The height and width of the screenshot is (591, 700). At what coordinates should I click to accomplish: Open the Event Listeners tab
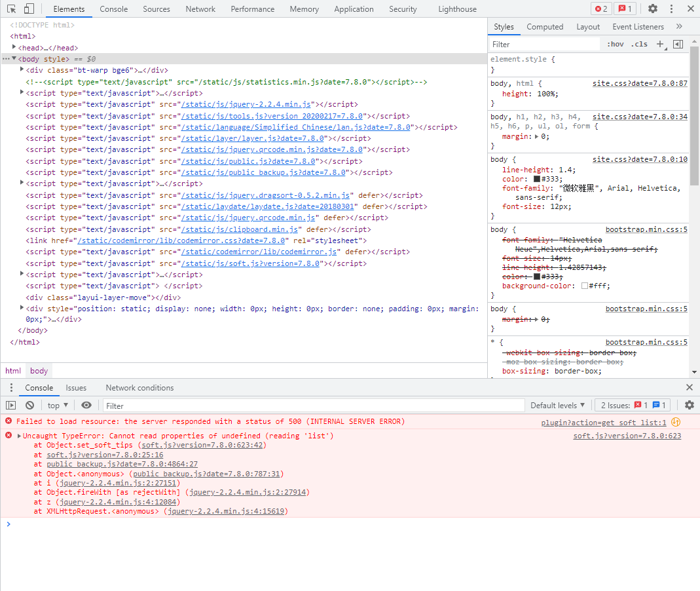point(638,27)
